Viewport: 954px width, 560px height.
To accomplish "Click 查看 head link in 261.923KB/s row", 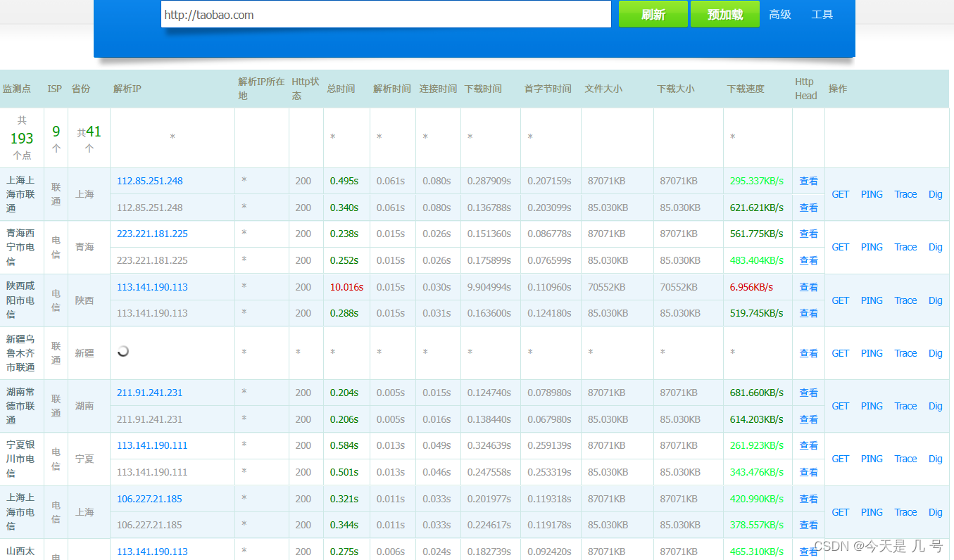I will (808, 445).
